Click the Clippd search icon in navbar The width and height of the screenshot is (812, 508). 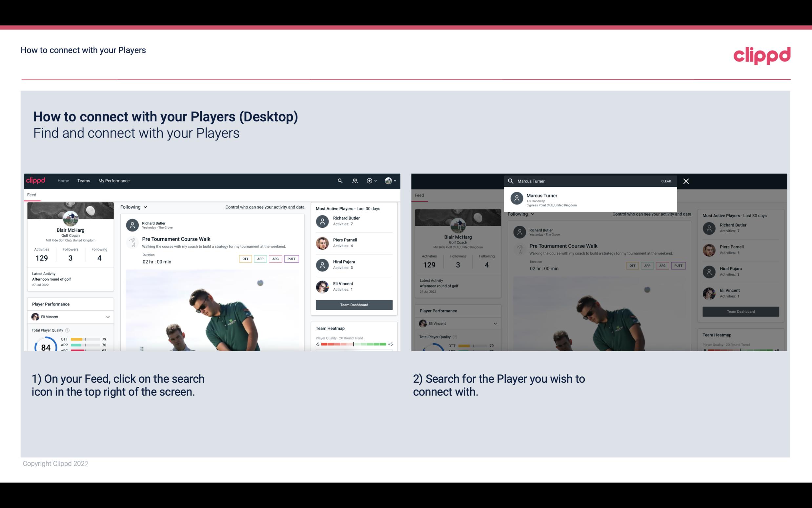point(339,180)
